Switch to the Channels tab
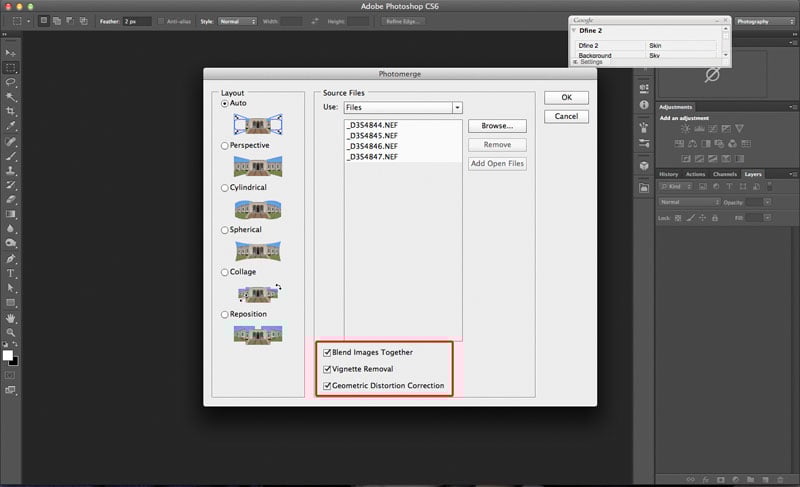The height and width of the screenshot is (487, 800). point(724,174)
